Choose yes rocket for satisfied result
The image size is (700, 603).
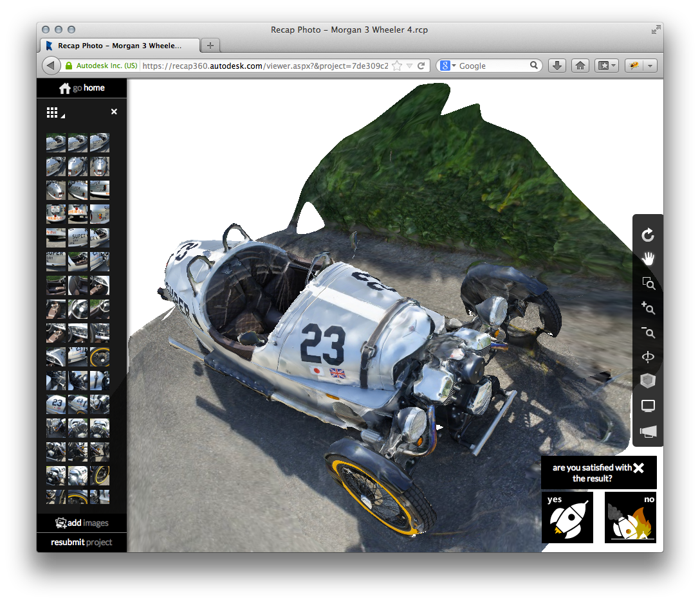(x=567, y=517)
